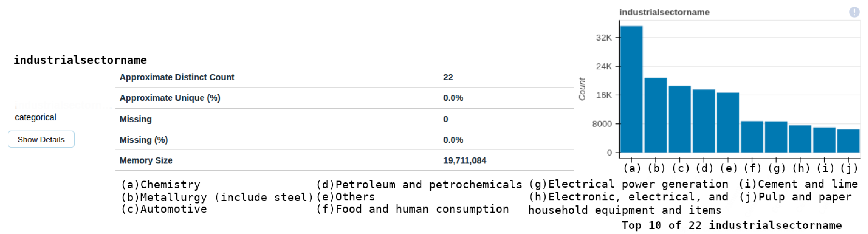Image resolution: width=868 pixels, height=234 pixels.
Task: Click the chart title industrialsectorname
Action: pyautogui.click(x=664, y=13)
